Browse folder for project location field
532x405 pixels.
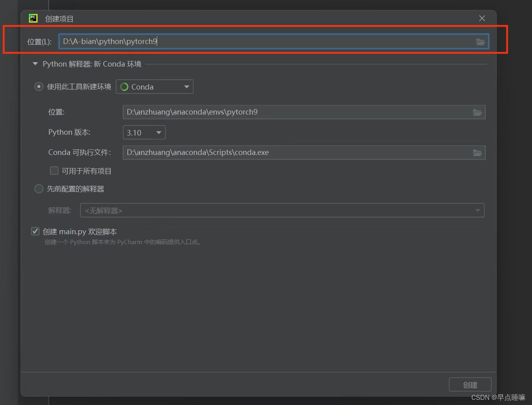(480, 42)
